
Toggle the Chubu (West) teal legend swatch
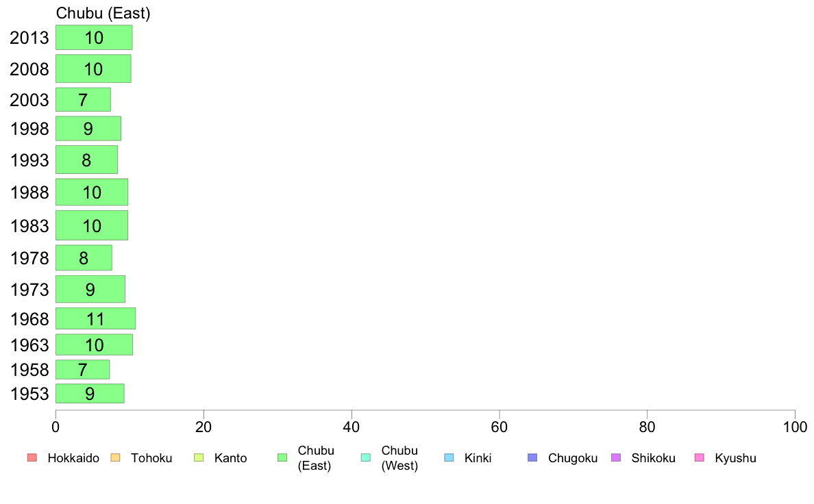(365, 458)
